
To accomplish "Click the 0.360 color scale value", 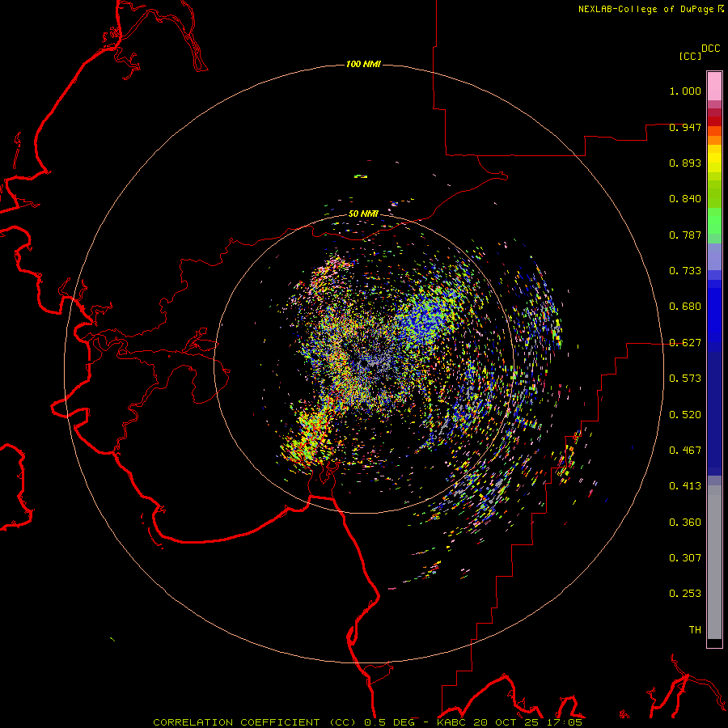I will click(x=685, y=523).
